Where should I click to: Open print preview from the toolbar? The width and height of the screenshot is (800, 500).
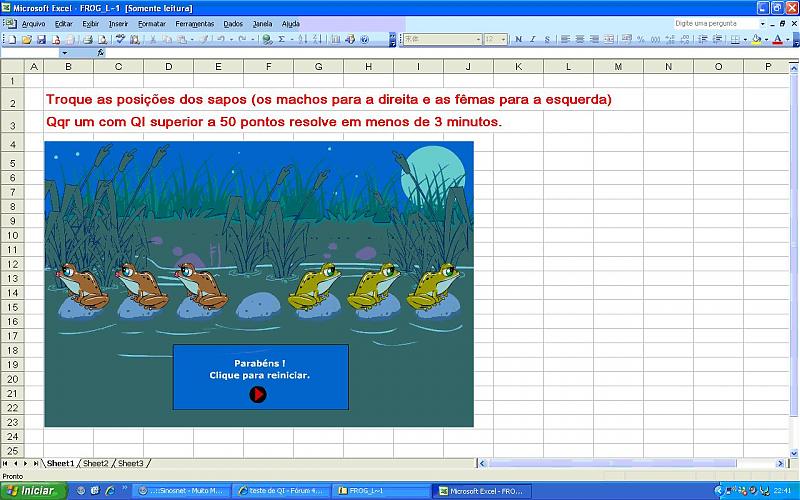pos(103,39)
